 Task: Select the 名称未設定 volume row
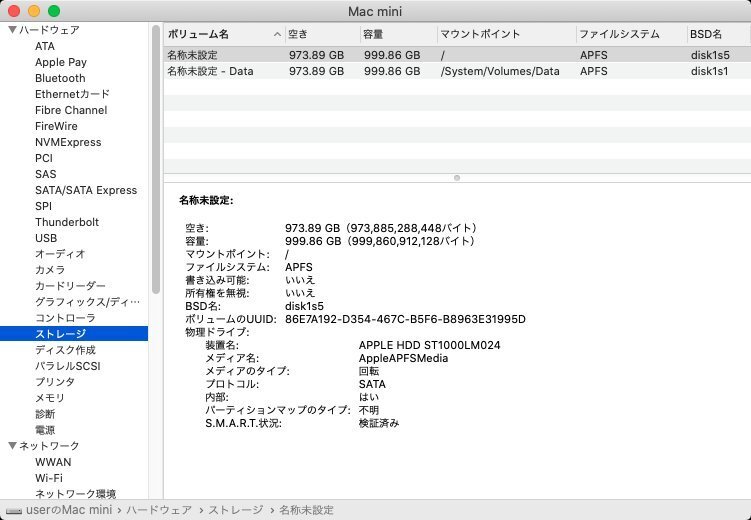coord(457,55)
